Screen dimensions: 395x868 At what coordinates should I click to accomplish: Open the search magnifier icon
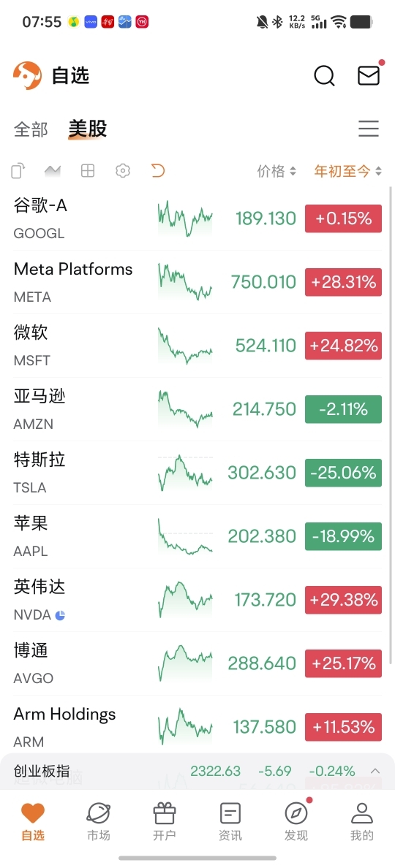pos(324,75)
